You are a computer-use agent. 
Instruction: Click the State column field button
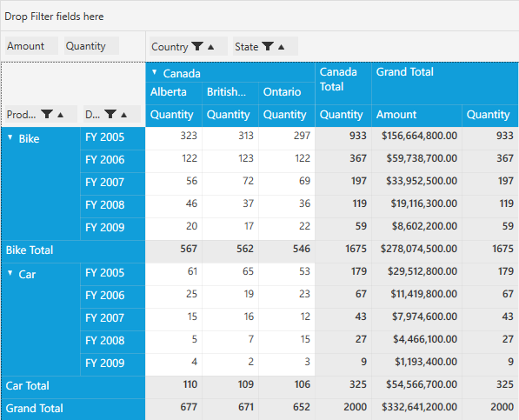point(265,46)
